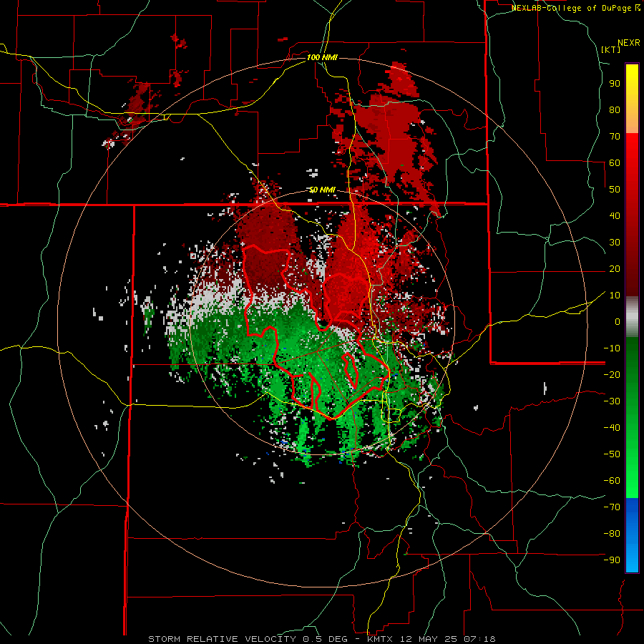644x644 pixels.
Task: Click the "30" velocity scale label
Action: coord(615,243)
